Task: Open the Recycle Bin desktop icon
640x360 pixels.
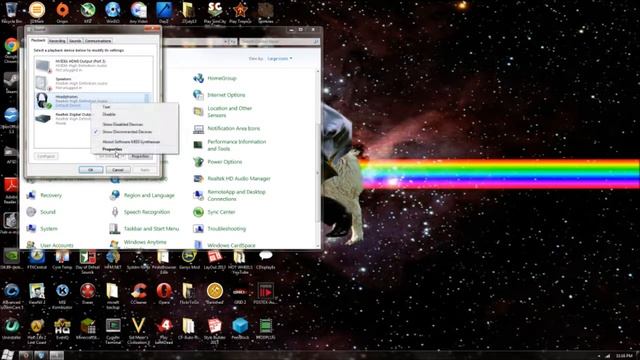Action: tap(11, 13)
